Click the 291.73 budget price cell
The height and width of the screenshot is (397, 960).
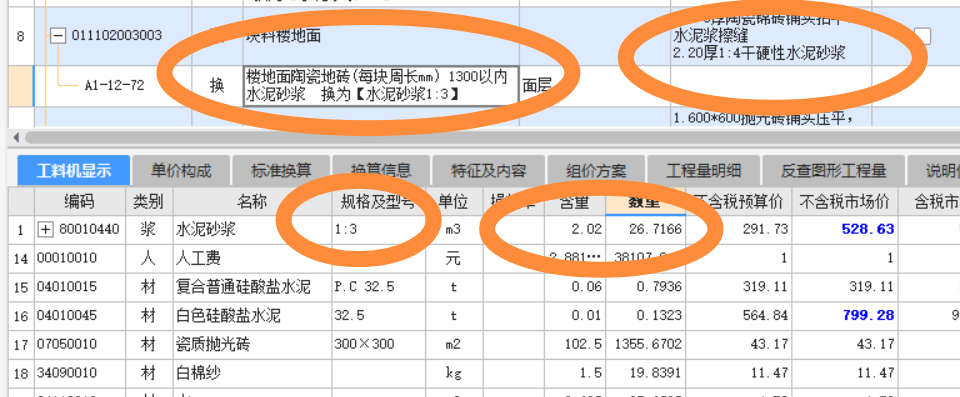click(738, 230)
